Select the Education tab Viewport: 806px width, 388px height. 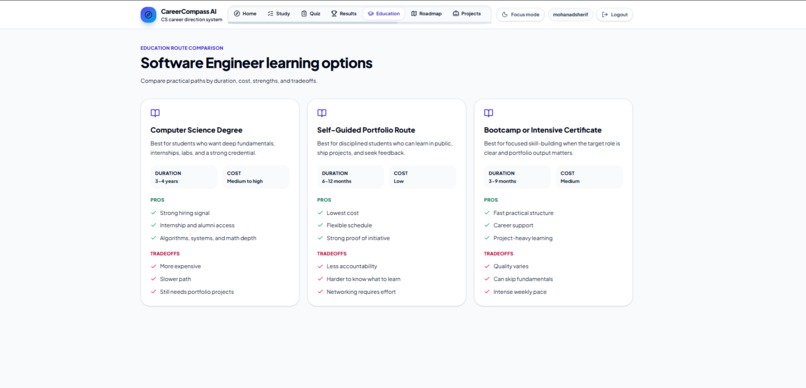click(x=383, y=14)
